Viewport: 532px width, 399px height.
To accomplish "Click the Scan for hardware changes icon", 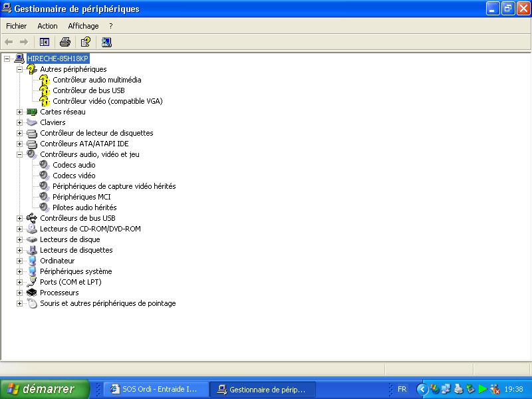I will coord(106,42).
